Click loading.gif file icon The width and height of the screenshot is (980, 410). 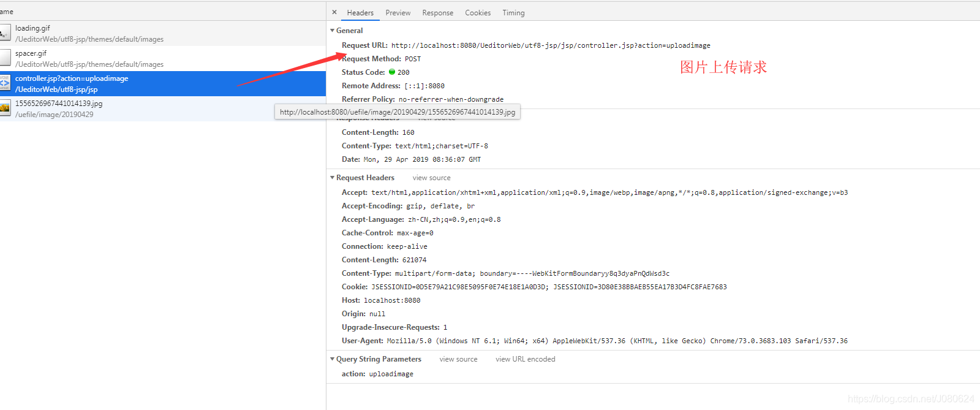[6, 33]
